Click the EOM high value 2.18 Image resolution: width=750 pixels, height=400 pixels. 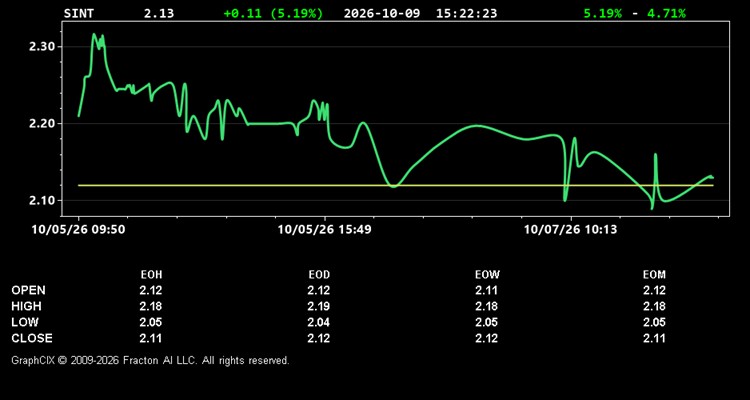654,306
